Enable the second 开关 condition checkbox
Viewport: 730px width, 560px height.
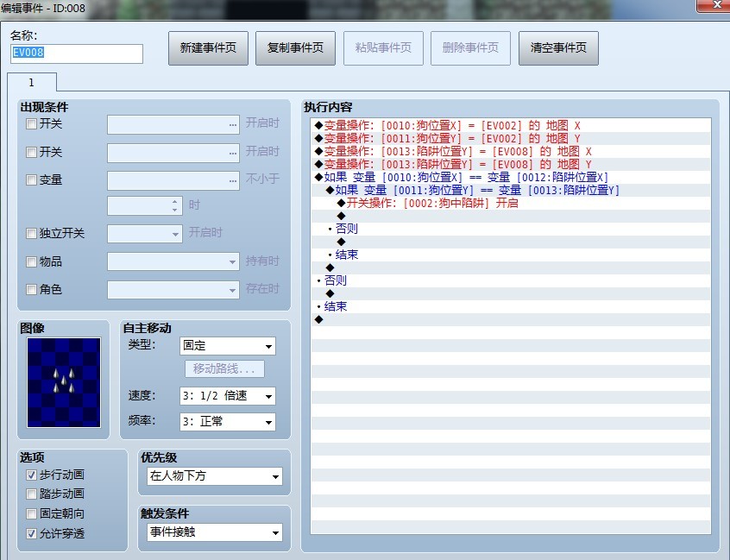[31, 152]
